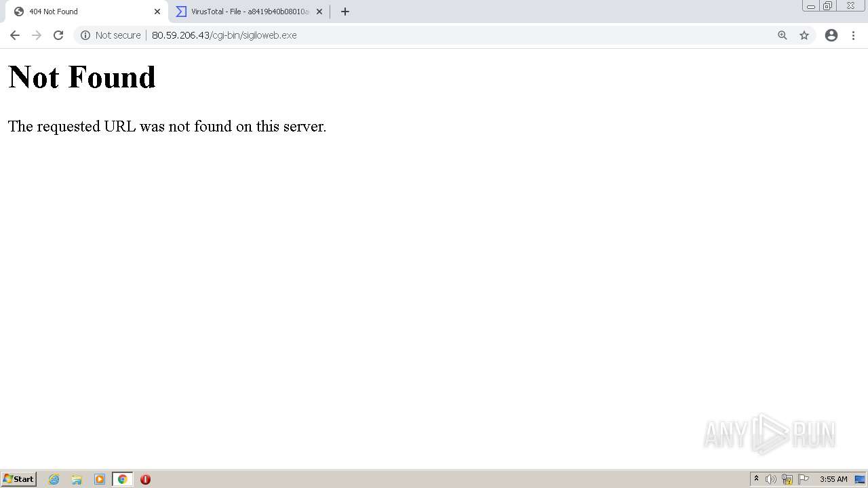The image size is (868, 488).
Task: Open a new tab
Action: pyautogui.click(x=345, y=12)
